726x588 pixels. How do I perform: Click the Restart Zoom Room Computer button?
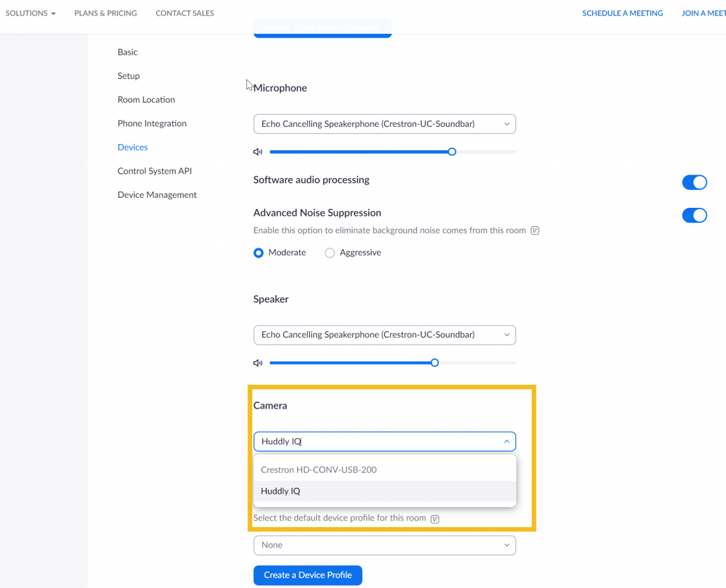pos(323,28)
